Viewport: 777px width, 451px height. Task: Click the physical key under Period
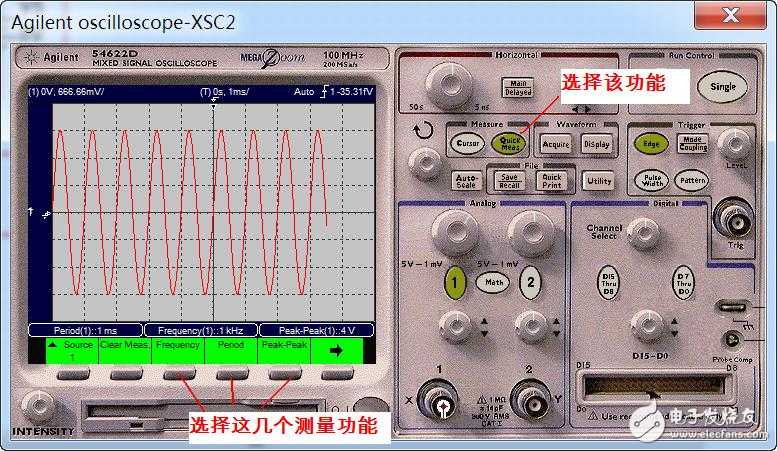[232, 375]
